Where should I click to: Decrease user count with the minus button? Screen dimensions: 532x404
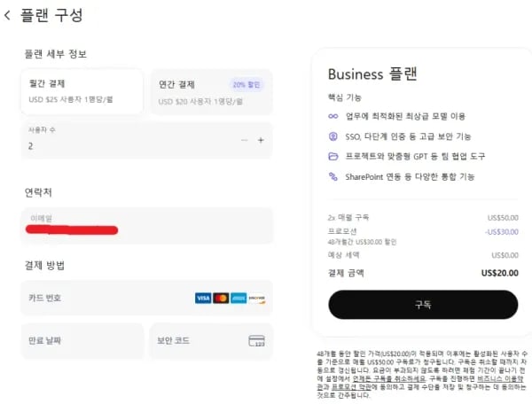(x=245, y=140)
